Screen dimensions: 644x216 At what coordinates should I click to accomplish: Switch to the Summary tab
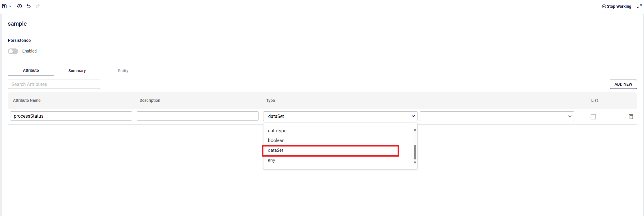(77, 71)
